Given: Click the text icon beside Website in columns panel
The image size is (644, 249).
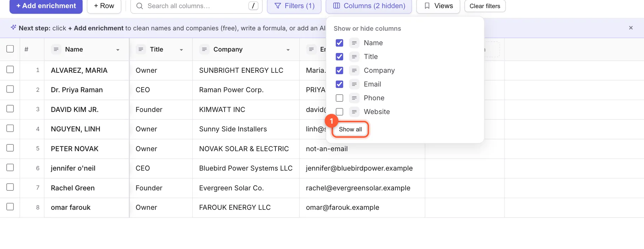Looking at the screenshot, I should pyautogui.click(x=354, y=112).
